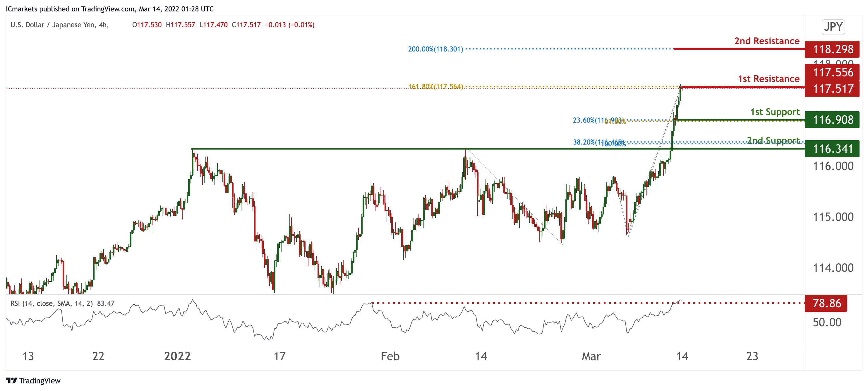Screen dimensions: 868x391
Task: Click the 161.80%(117.564) Fibonacci label
Action: tap(435, 86)
